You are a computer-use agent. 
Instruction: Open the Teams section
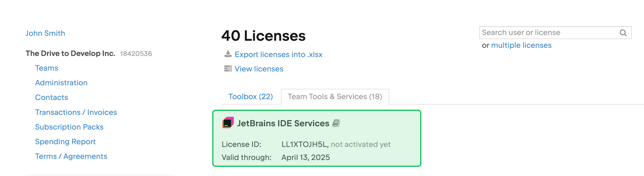point(46,68)
